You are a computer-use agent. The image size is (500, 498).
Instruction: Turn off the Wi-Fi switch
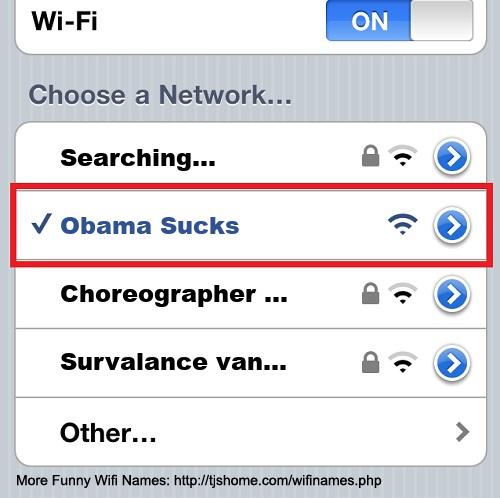[399, 20]
